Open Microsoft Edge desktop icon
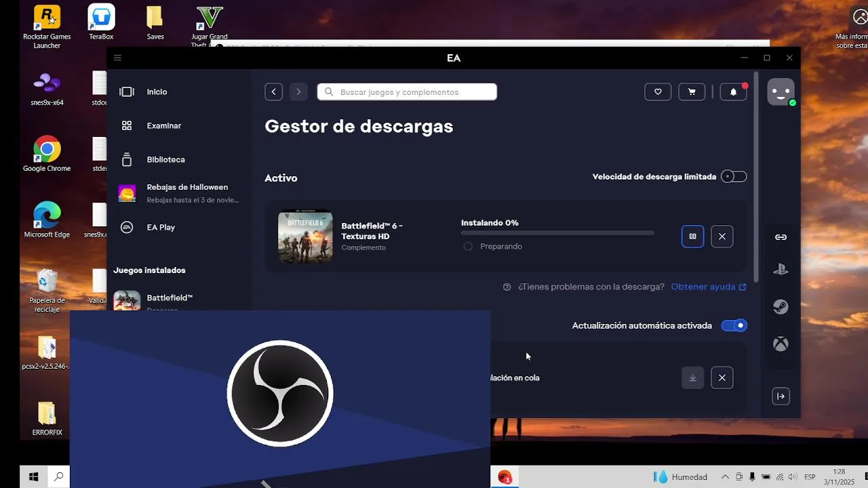This screenshot has height=488, width=868. tap(47, 220)
